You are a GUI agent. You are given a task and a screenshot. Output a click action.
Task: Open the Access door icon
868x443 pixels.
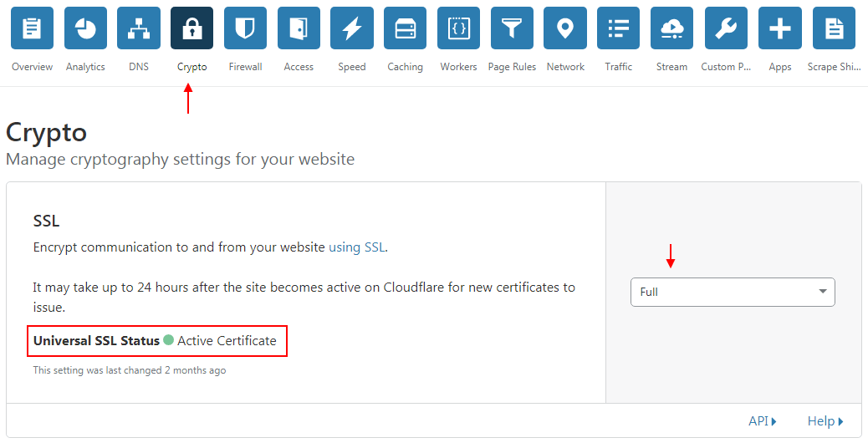[299, 28]
